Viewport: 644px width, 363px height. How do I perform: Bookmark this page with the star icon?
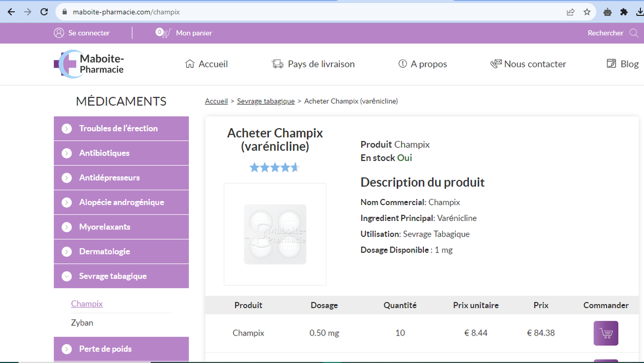[587, 12]
